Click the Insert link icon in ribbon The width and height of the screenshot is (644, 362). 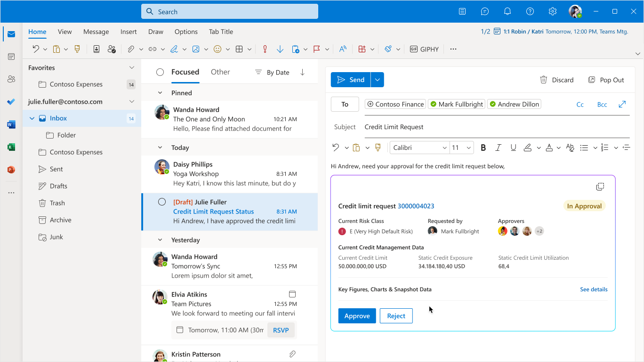[x=153, y=49]
